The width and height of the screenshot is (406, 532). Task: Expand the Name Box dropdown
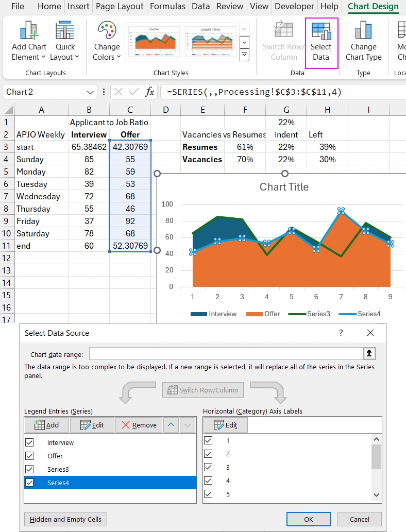coord(91,92)
